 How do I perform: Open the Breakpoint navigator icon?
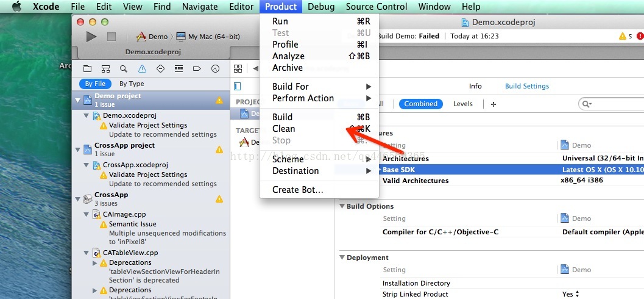point(197,69)
